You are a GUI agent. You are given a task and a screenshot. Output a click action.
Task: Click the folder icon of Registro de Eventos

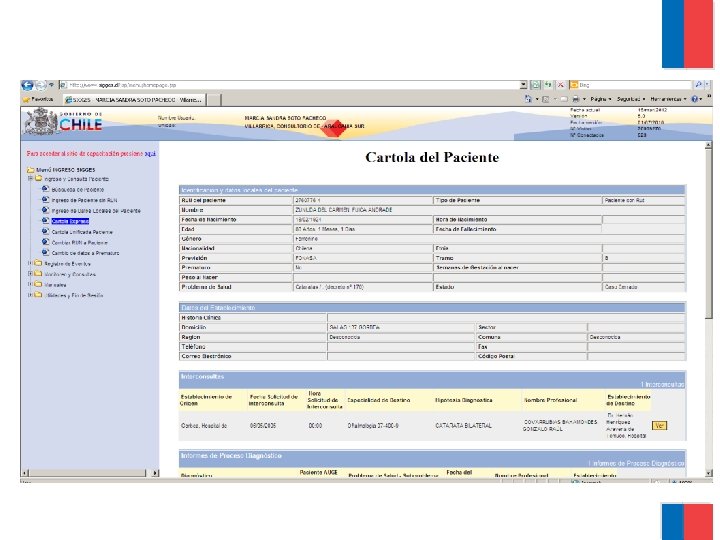coord(39,263)
